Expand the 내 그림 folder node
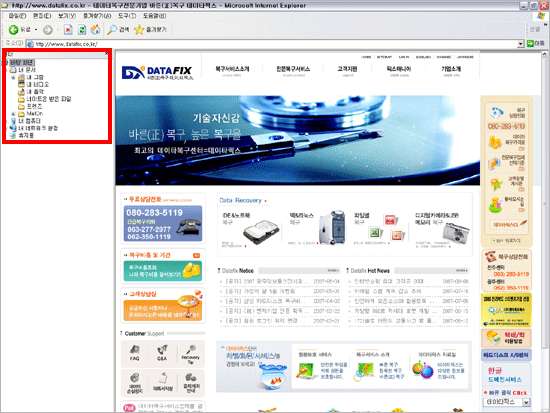Screen dimensions: 550x413 click(13, 77)
